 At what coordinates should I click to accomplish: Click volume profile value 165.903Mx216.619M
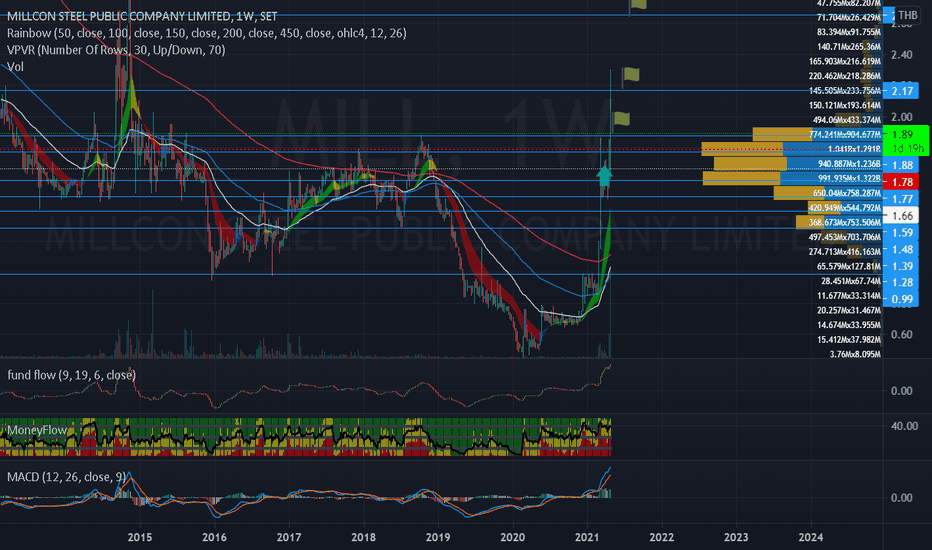(845, 61)
